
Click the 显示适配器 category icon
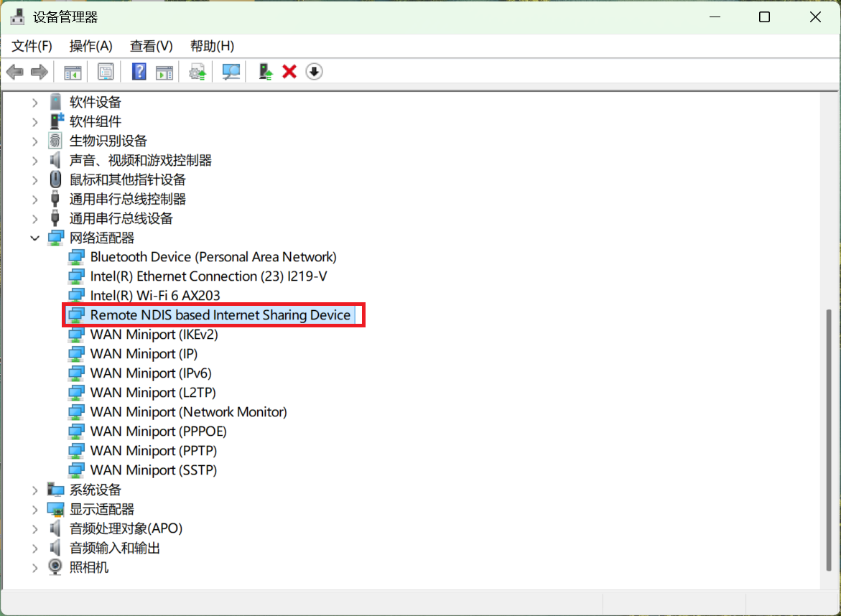pos(56,509)
